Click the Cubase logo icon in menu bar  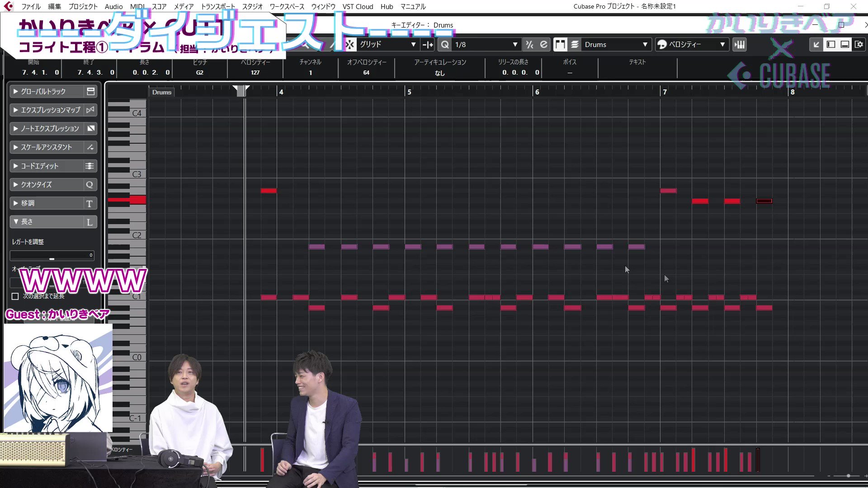pyautogui.click(x=9, y=6)
